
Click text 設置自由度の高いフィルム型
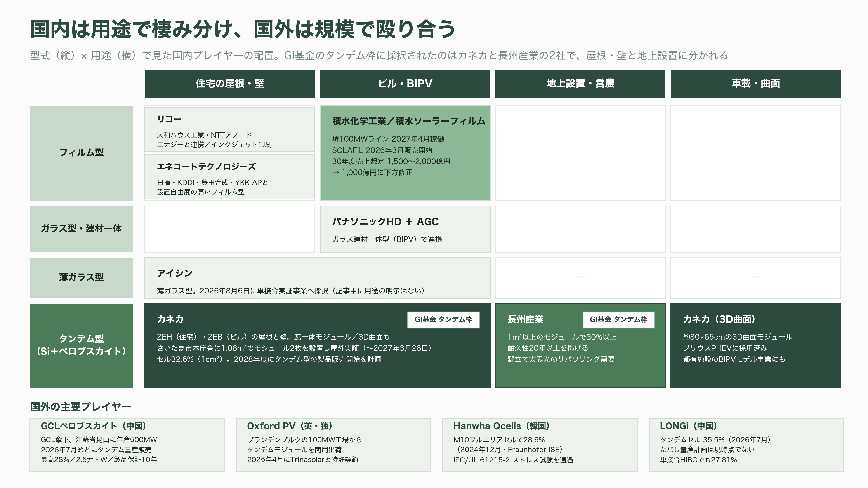tap(201, 192)
